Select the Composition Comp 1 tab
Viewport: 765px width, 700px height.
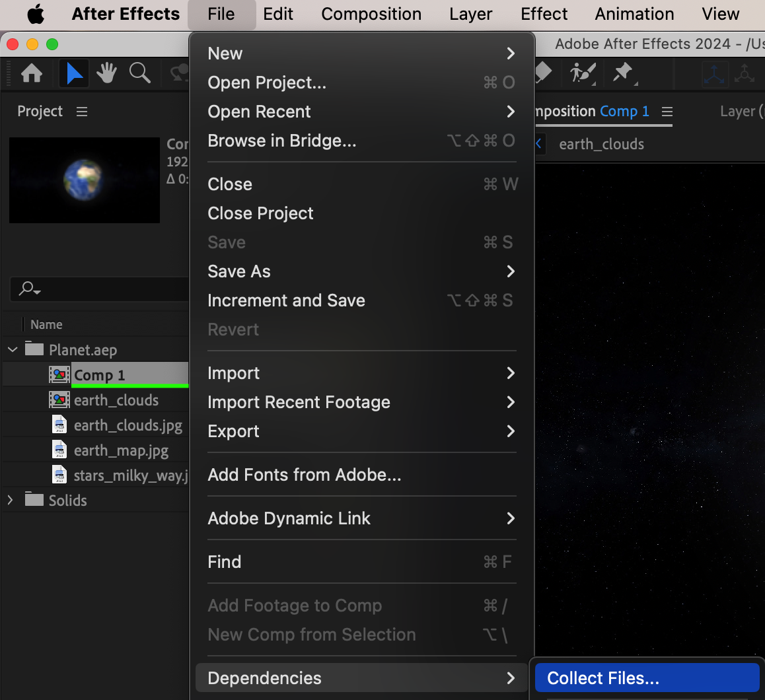tap(593, 112)
